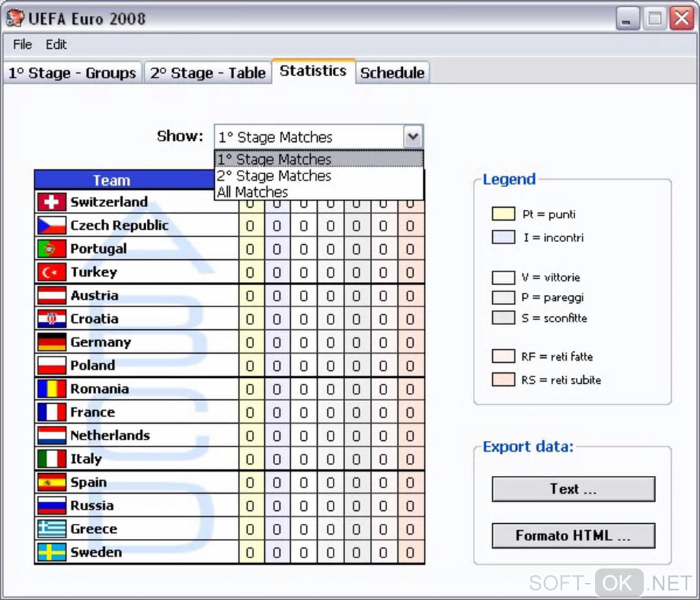Click the RS = reti subite swatch

pos(504,379)
